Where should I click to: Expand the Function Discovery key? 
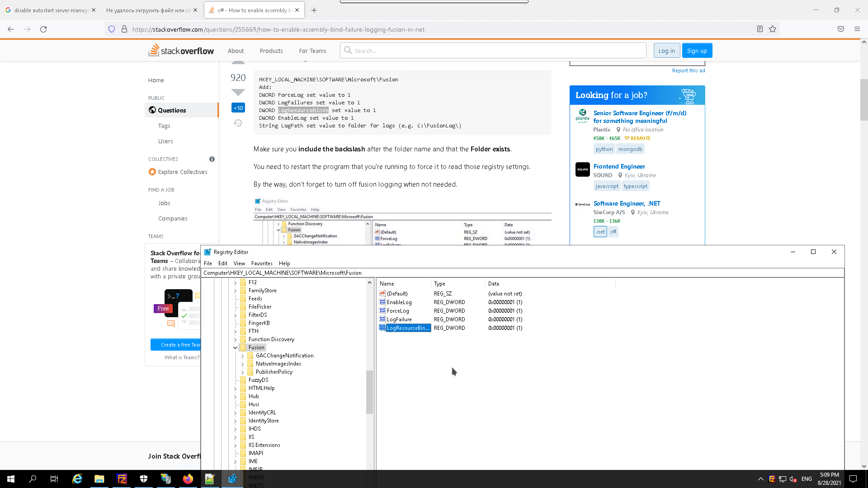pyautogui.click(x=235, y=339)
